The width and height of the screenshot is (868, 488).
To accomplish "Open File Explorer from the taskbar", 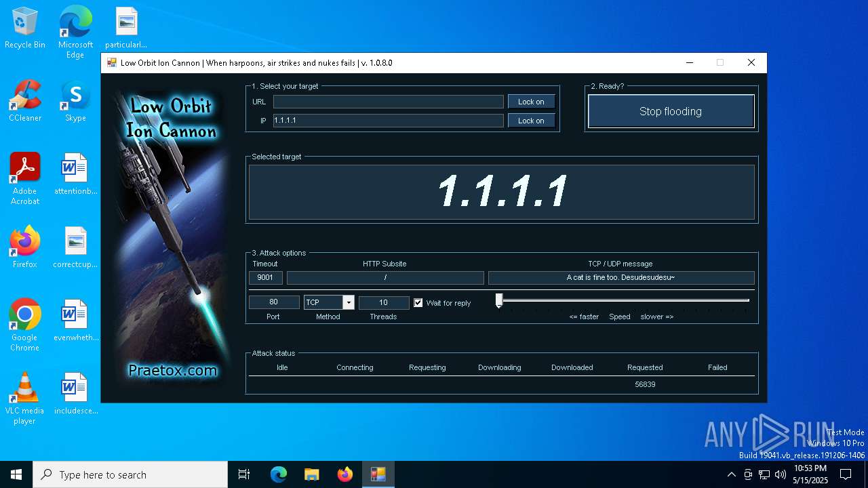I will (311, 474).
